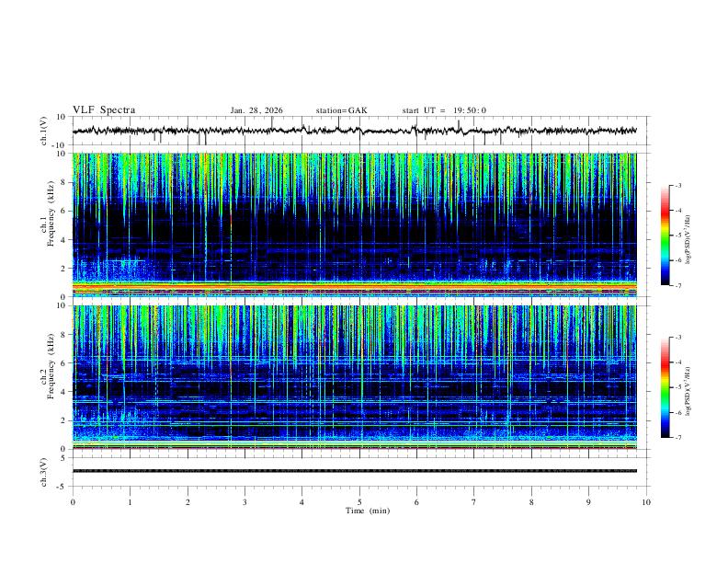The image size is (728, 563).
Task: Click the "station=GAK" header label
Action: pyautogui.click(x=341, y=110)
